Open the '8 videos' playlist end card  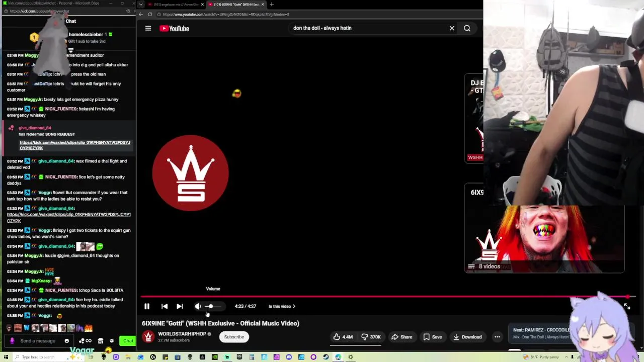(544, 228)
